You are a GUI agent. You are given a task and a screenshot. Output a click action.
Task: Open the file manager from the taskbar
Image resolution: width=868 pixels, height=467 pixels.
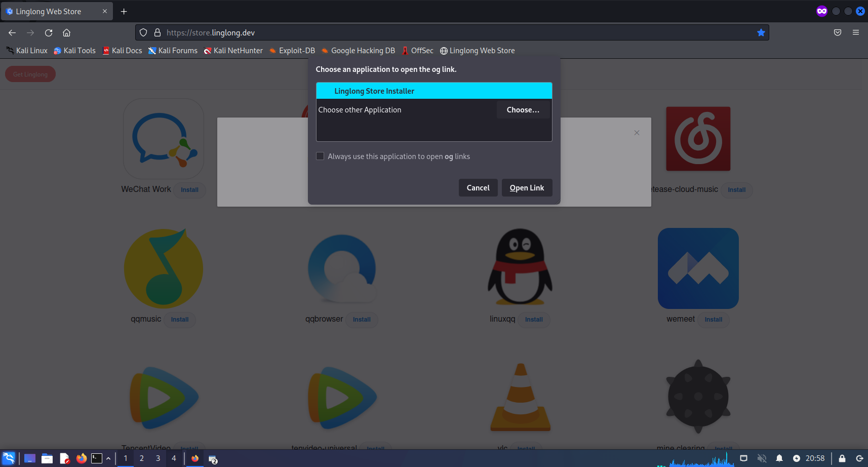click(x=47, y=458)
